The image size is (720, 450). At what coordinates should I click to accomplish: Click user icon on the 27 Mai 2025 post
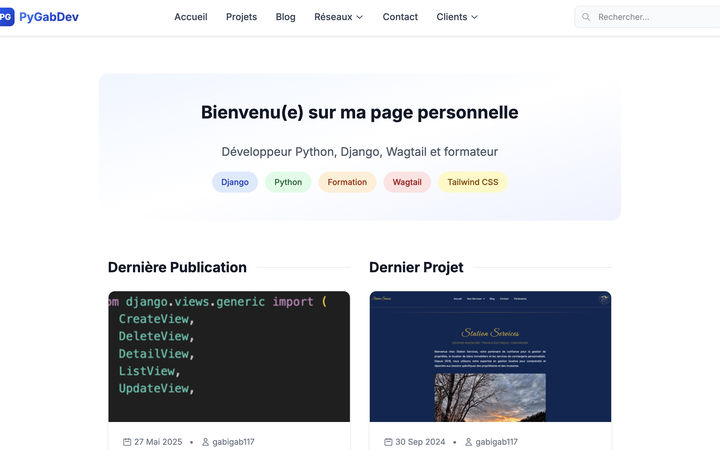pos(205,442)
